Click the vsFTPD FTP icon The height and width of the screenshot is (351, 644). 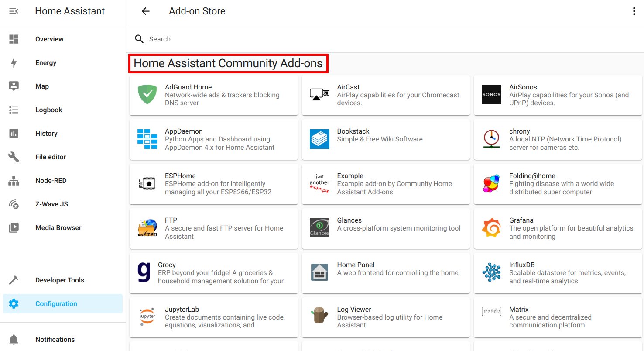147,228
